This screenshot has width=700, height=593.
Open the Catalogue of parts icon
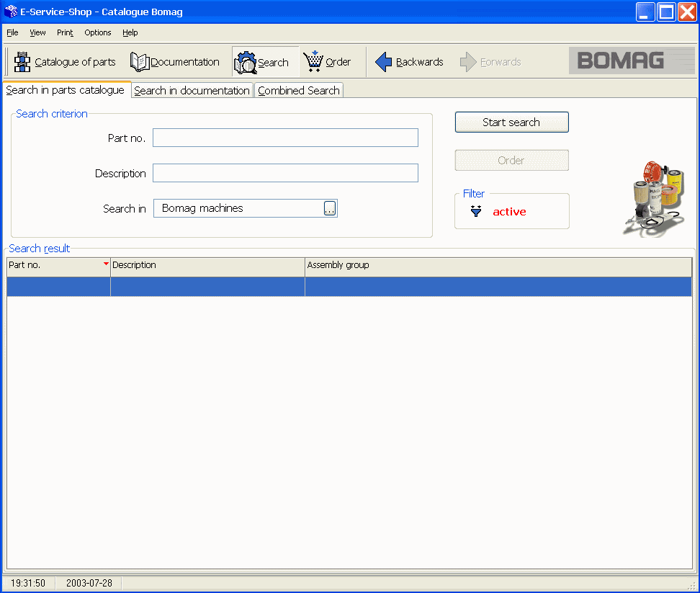(x=22, y=62)
